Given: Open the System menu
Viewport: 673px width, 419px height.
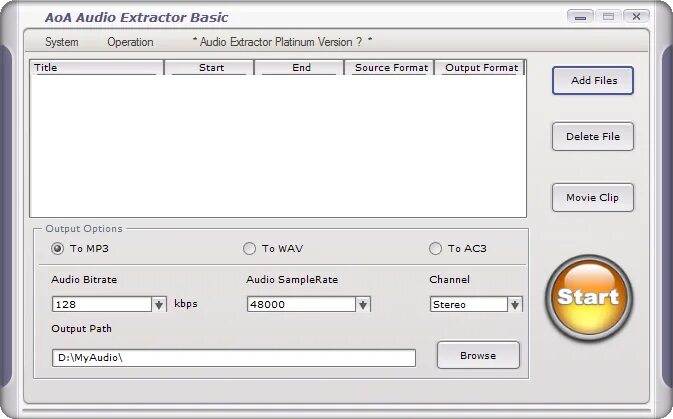Looking at the screenshot, I should pos(62,42).
